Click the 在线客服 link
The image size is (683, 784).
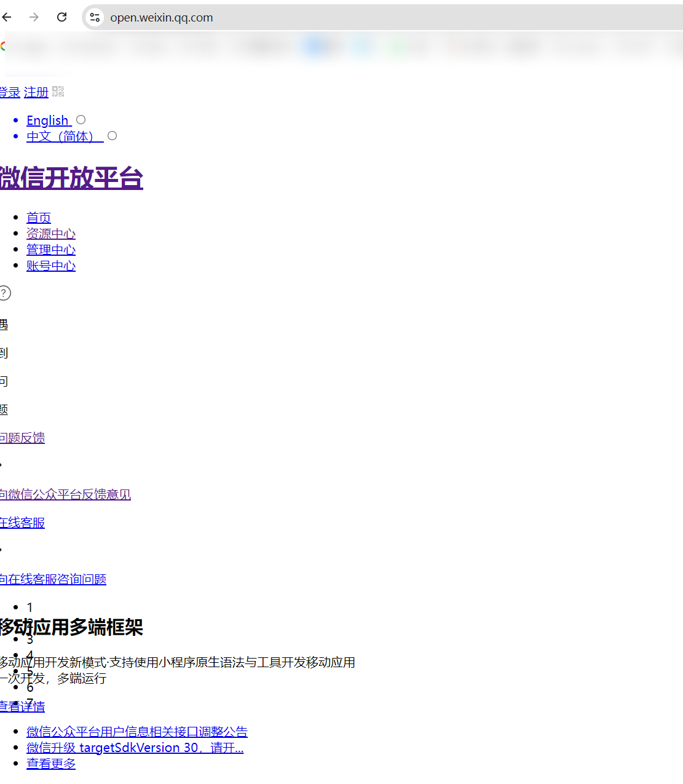(x=22, y=523)
